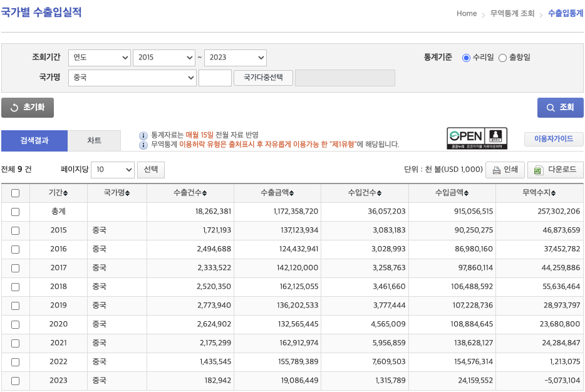Click the country code input field

click(215, 78)
